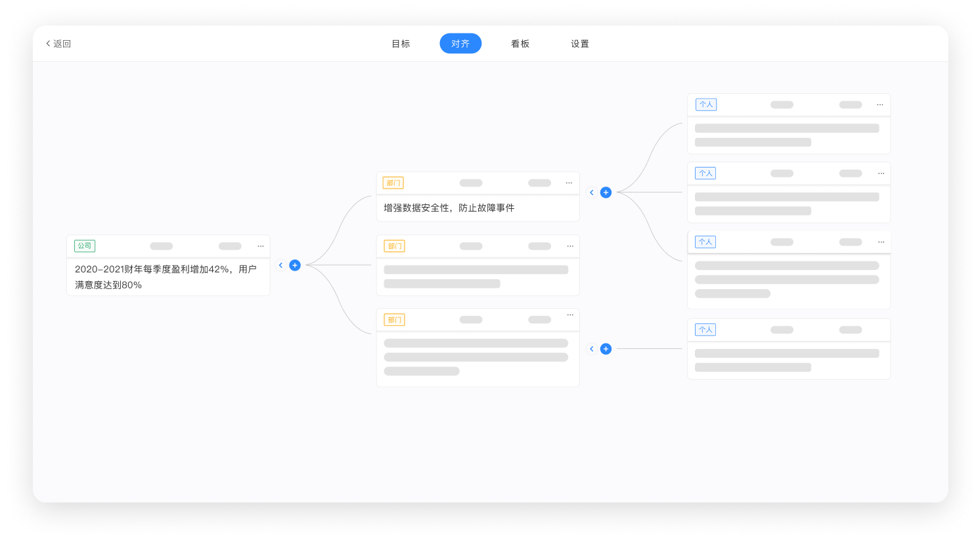
Task: Switch to the 看板 tab
Action: coord(520,43)
